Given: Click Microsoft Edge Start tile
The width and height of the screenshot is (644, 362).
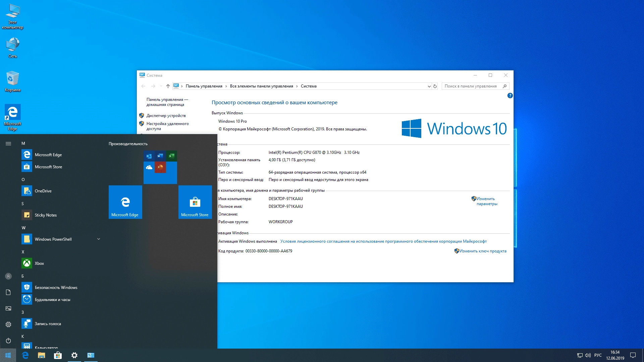Looking at the screenshot, I should coord(125,202).
